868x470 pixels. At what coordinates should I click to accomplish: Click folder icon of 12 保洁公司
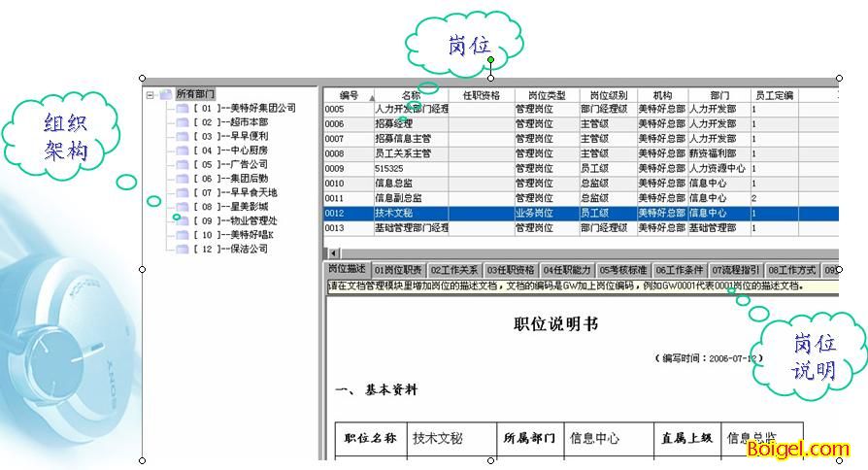tap(183, 250)
